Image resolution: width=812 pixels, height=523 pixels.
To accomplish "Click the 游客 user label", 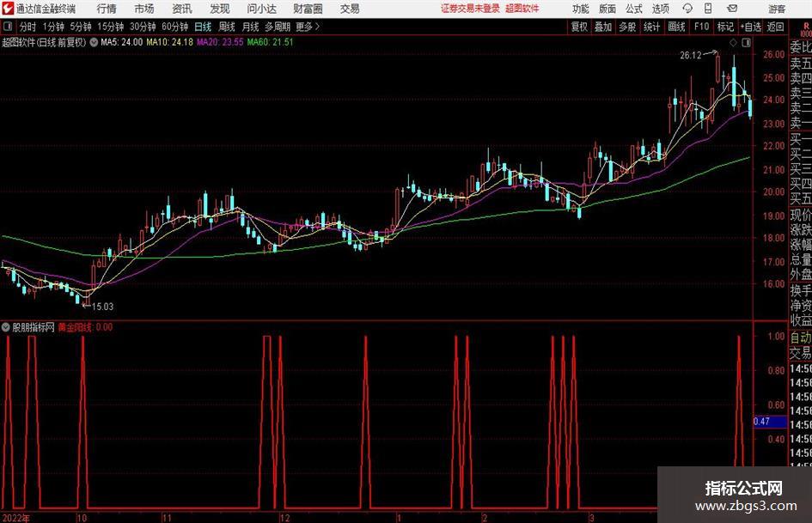I will pyautogui.click(x=777, y=9).
